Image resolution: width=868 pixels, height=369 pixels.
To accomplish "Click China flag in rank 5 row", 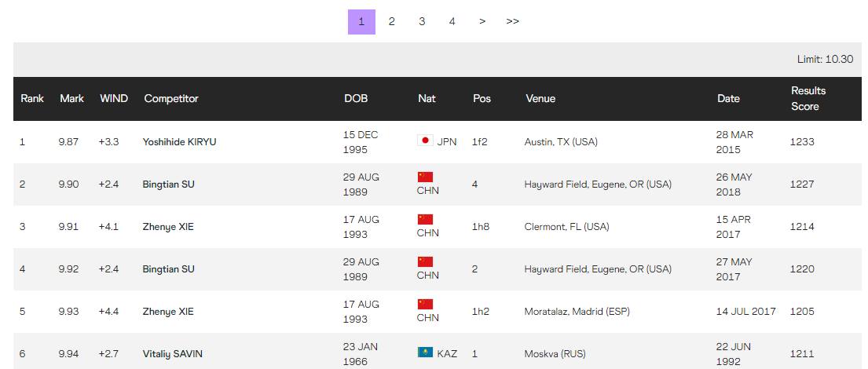I will [425, 305].
